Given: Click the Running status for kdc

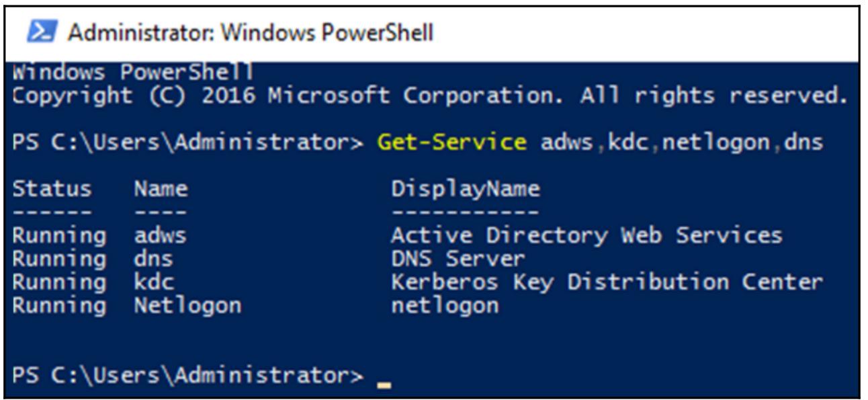Looking at the screenshot, I should pos(59,282).
